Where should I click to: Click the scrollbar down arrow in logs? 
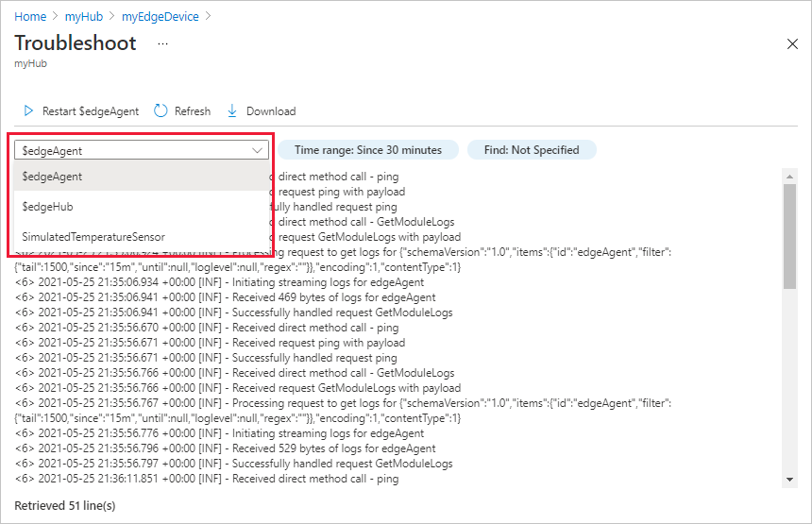pos(790,480)
